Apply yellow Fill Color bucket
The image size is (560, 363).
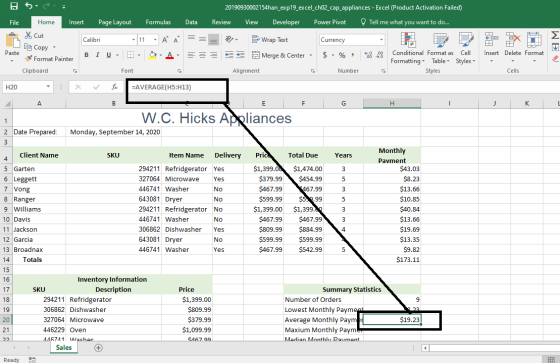(x=152, y=55)
